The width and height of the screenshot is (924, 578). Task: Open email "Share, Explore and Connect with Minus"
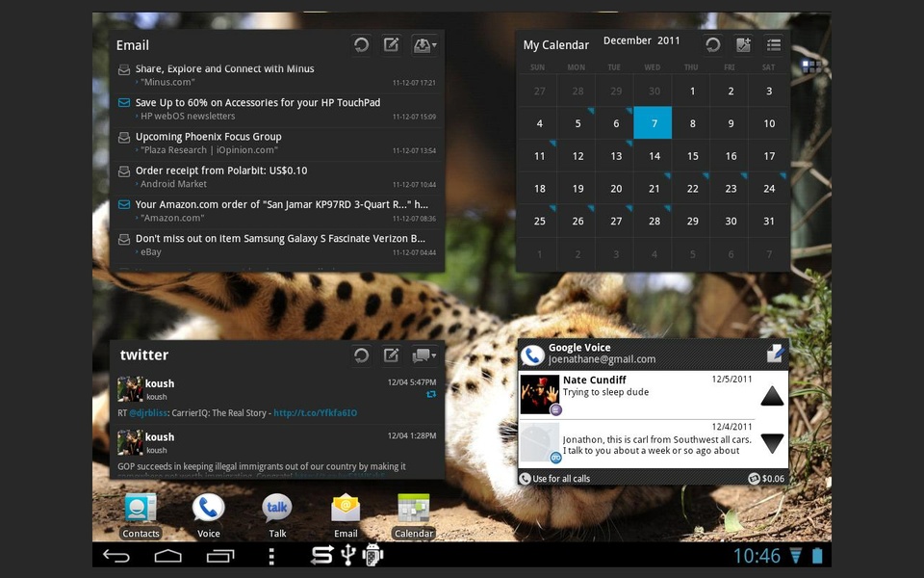[x=277, y=75]
